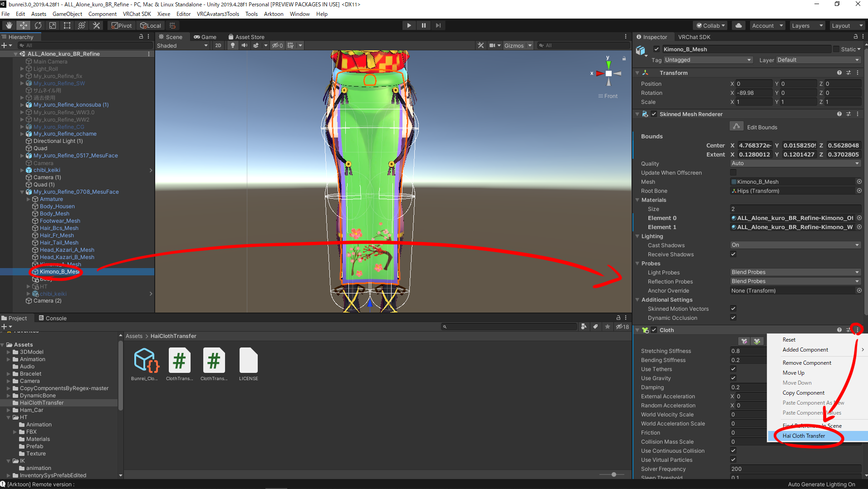Select the Hand tool in toolbar
Screen dimensions: 868x489
(x=9, y=25)
